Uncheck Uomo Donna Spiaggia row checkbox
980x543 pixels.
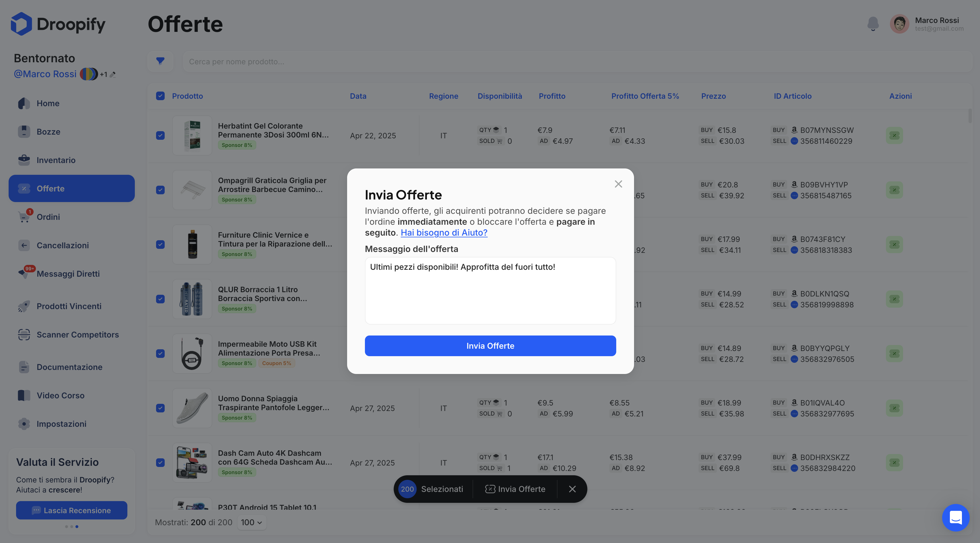(160, 408)
